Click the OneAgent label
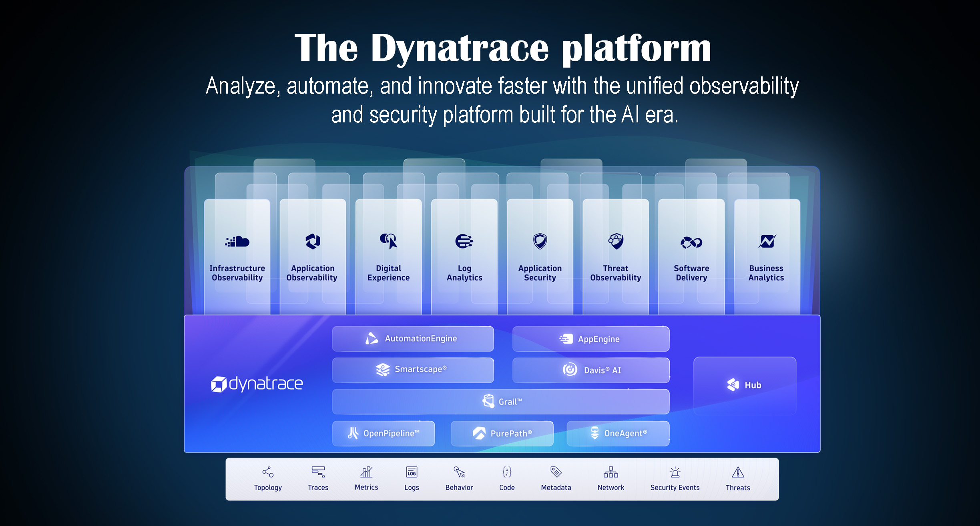980x526 pixels. [x=626, y=433]
